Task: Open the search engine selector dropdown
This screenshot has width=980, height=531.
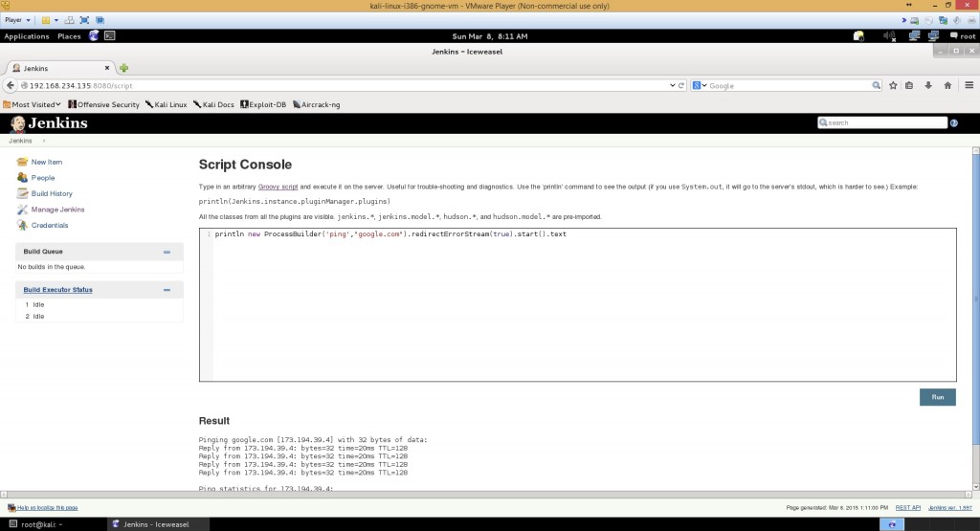Action: [700, 85]
